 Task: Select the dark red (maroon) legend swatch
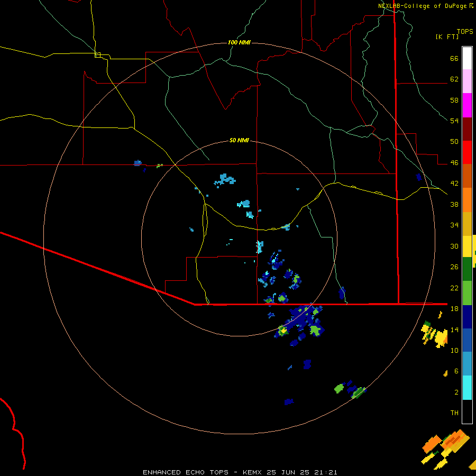click(x=467, y=129)
